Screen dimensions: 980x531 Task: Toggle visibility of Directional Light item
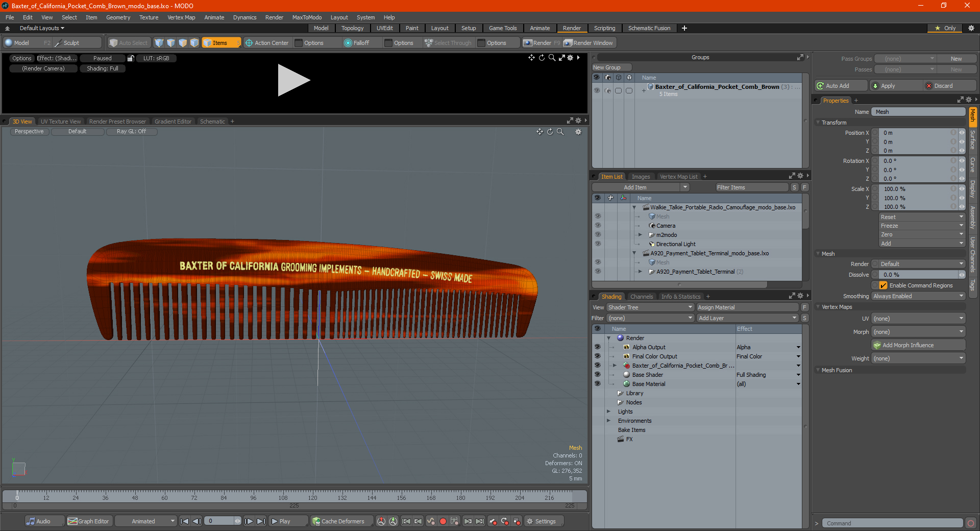pos(598,244)
